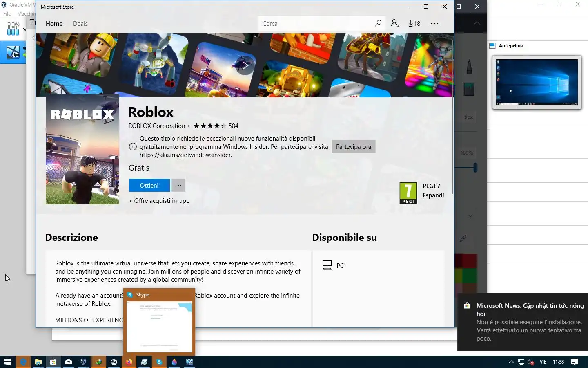The width and height of the screenshot is (588, 368).
Task: Open the Mail app in taskbar
Action: [68, 362]
